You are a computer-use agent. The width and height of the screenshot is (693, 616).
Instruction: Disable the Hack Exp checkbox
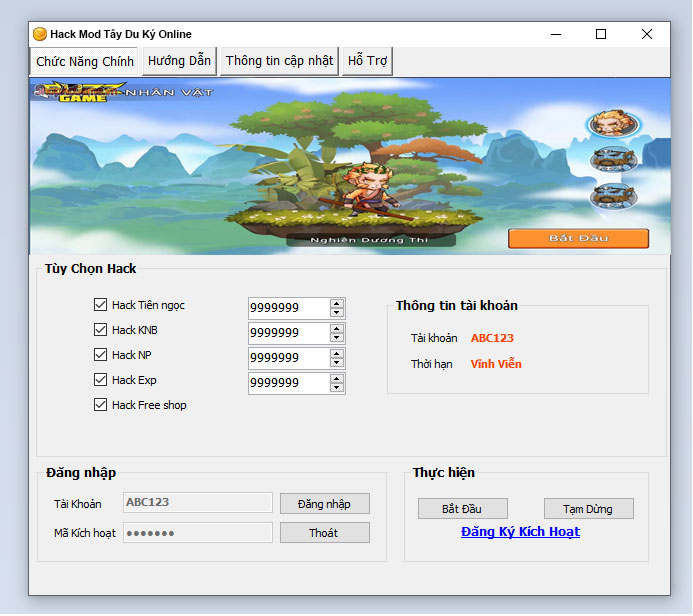(100, 380)
